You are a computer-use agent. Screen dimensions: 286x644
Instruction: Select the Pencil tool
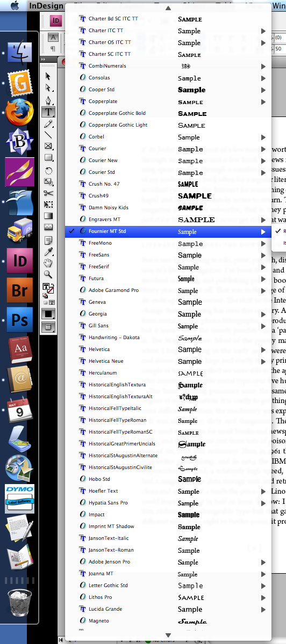[x=48, y=123]
